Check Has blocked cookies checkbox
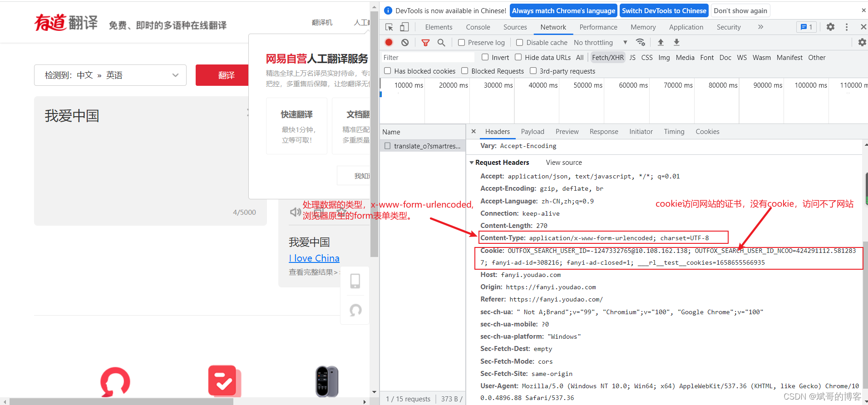Viewport: 868px width, 405px height. (x=387, y=71)
